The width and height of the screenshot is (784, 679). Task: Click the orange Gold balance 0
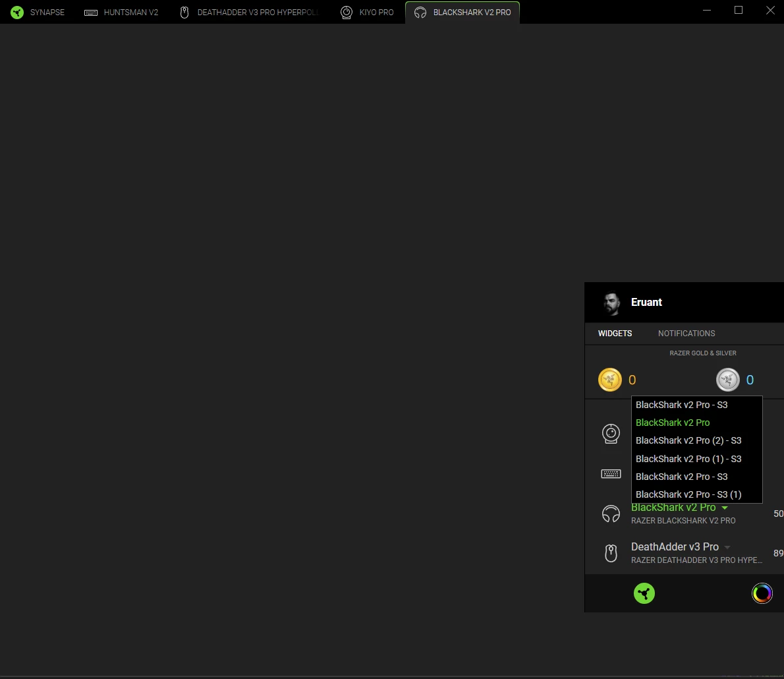click(632, 380)
